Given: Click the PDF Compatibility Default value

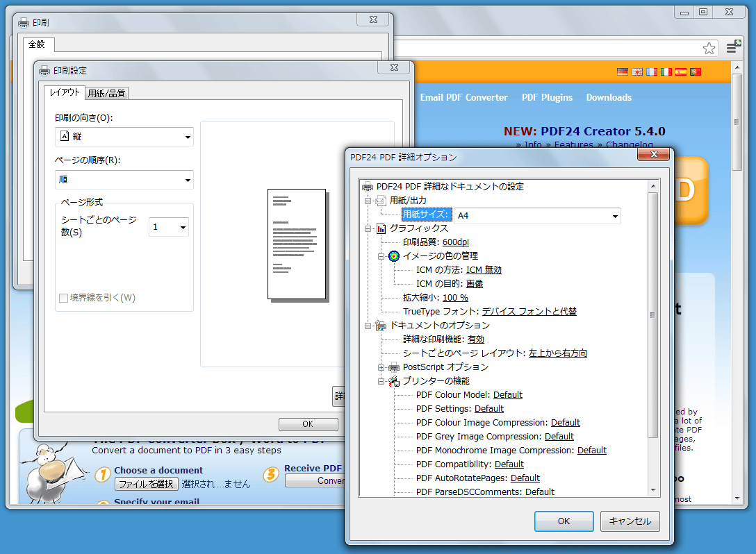Looking at the screenshot, I should 509,464.
